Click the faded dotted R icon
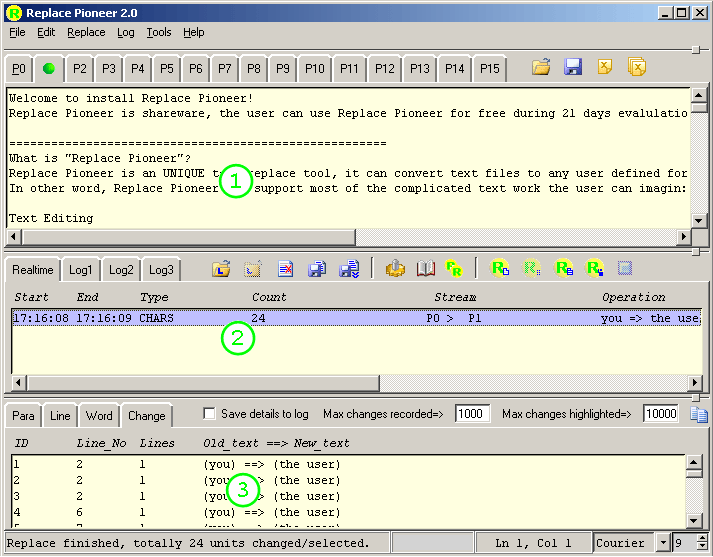713x557 pixels. [x=532, y=268]
